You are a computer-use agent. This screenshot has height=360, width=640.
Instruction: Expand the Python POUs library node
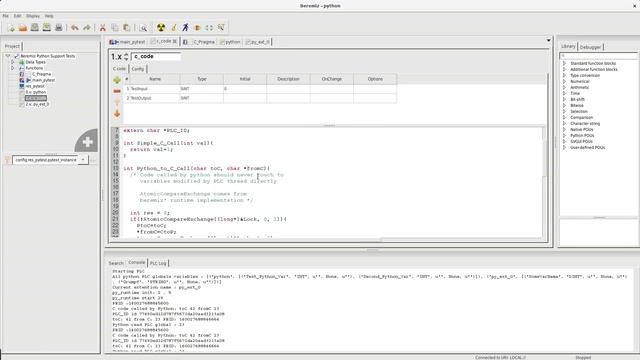click(564, 136)
